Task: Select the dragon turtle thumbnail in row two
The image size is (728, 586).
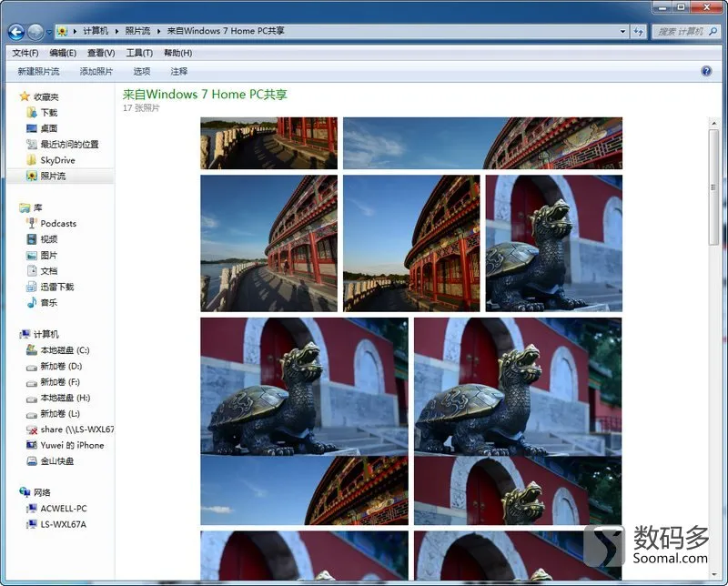Action: click(x=554, y=243)
